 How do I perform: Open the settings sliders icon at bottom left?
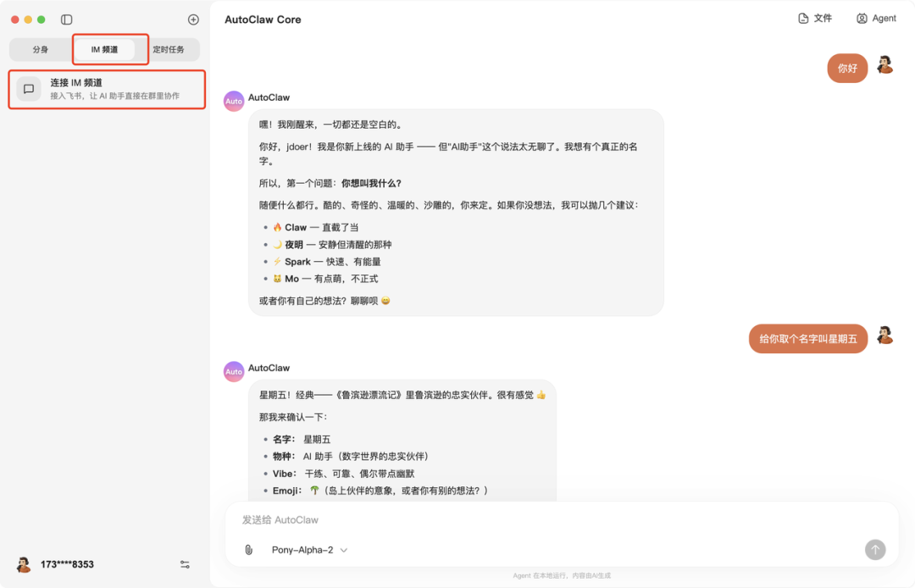pos(185,563)
